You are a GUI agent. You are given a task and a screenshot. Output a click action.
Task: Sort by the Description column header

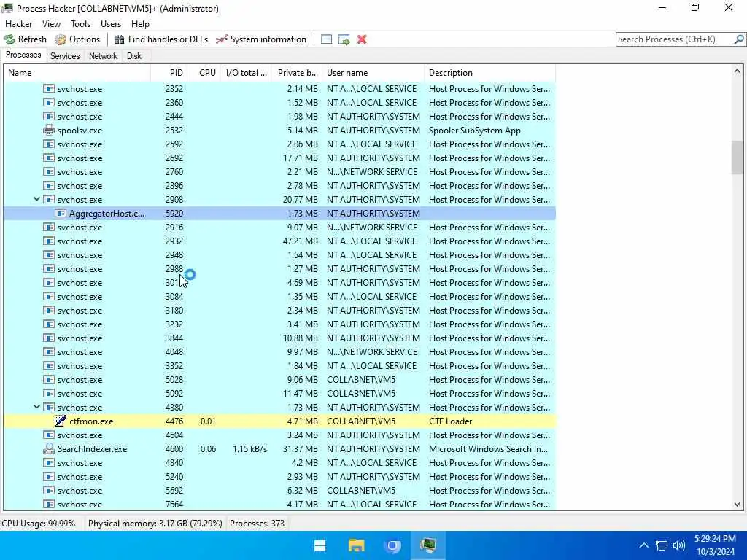click(x=490, y=73)
